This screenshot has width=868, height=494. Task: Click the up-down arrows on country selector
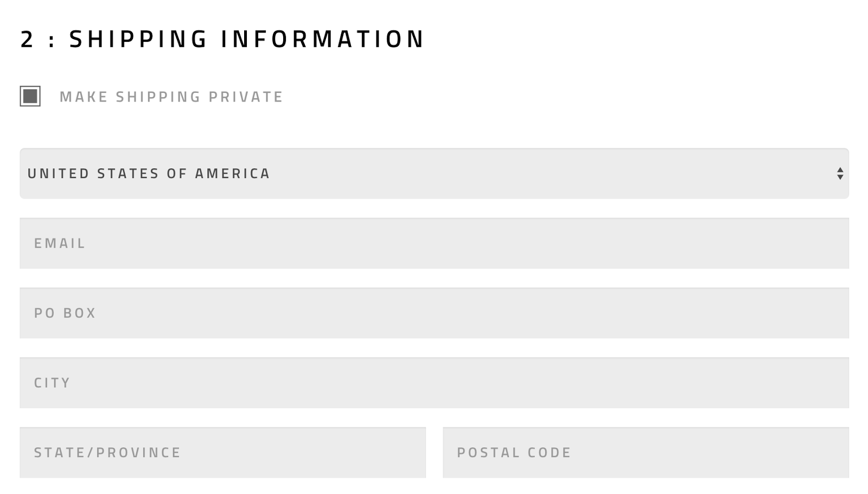pos(840,174)
